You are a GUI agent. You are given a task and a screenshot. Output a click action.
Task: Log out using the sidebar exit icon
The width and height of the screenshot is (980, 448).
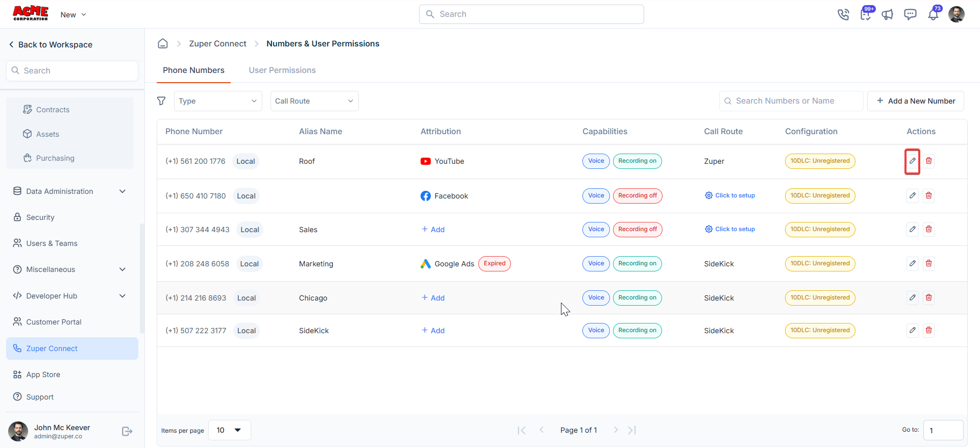click(127, 432)
